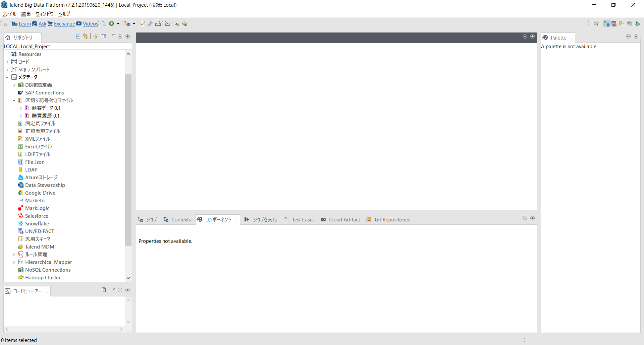Select the Snowflake metadata item
This screenshot has width=644, height=345.
click(x=37, y=224)
